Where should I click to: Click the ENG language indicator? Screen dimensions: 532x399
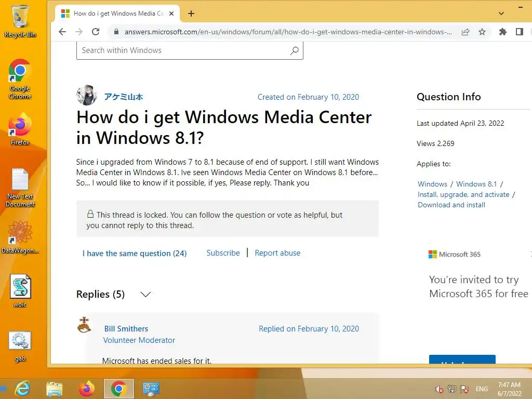click(x=482, y=389)
